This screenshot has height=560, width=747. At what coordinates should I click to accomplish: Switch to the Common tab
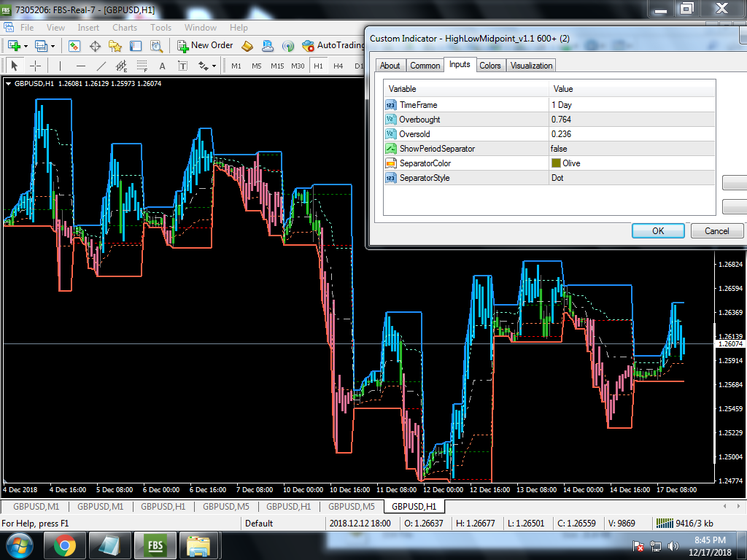point(425,65)
